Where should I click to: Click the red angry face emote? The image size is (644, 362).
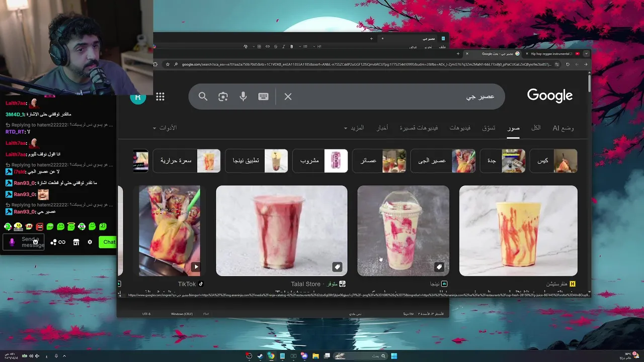tap(40, 227)
